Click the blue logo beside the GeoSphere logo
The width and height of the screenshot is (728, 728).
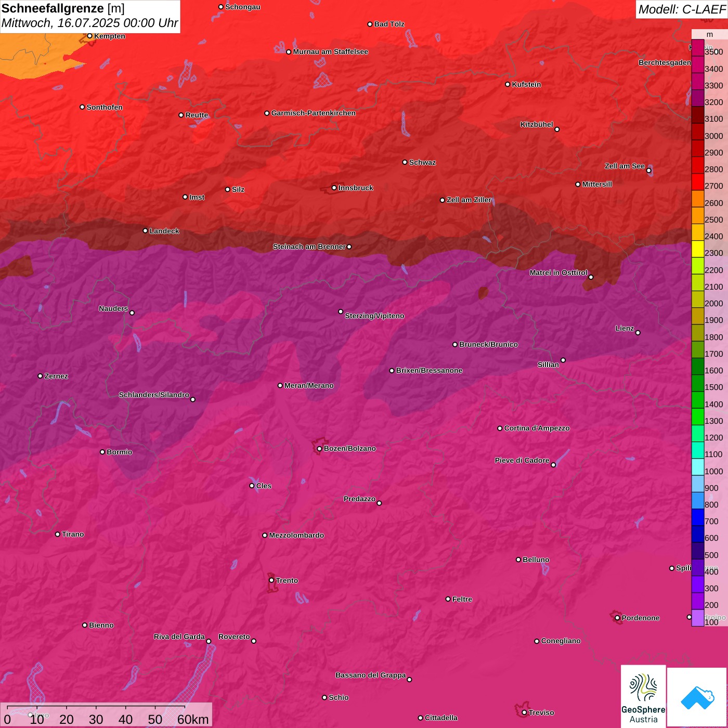coord(697,697)
